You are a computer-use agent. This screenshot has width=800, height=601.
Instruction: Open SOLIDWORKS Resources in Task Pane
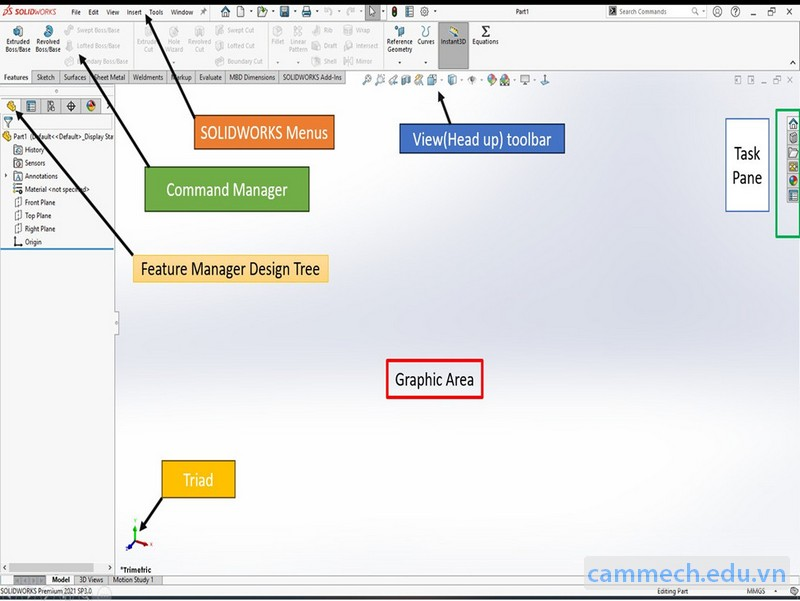793,123
